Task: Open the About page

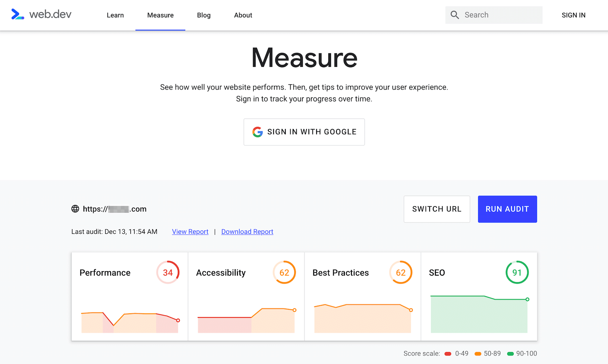Action: pyautogui.click(x=243, y=15)
